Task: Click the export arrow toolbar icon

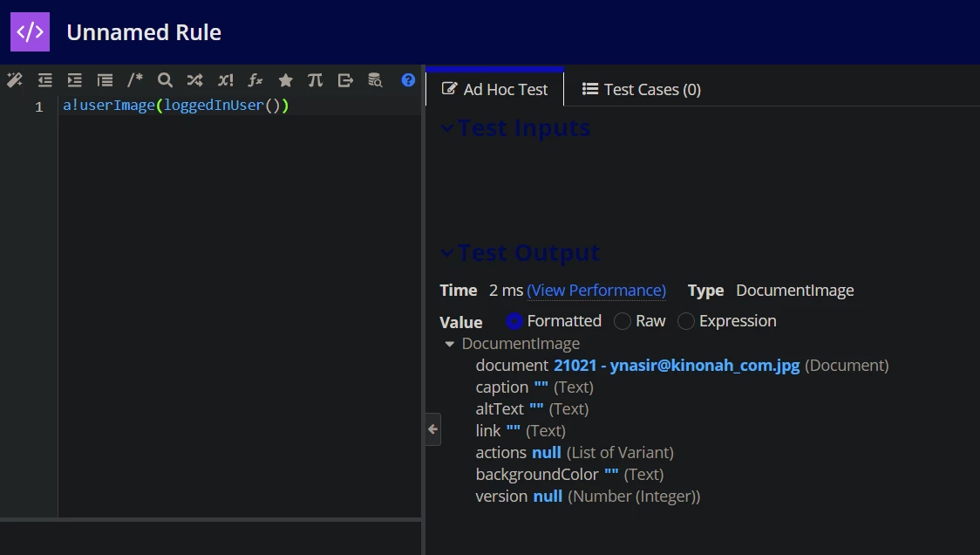Action: click(x=345, y=80)
